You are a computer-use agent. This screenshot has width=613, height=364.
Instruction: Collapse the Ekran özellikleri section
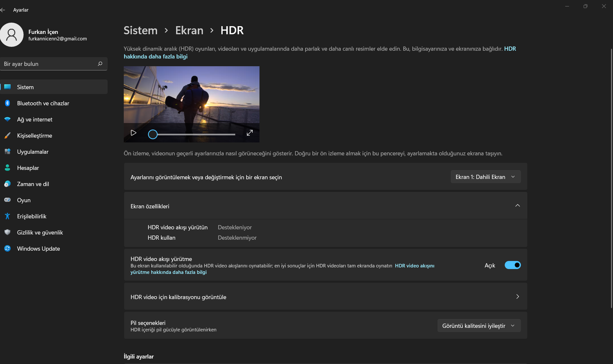(518, 206)
